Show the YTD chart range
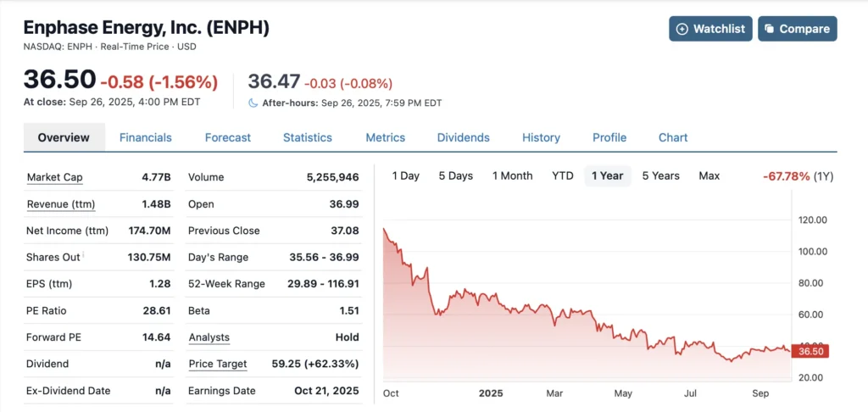The width and height of the screenshot is (868, 412). 563,175
